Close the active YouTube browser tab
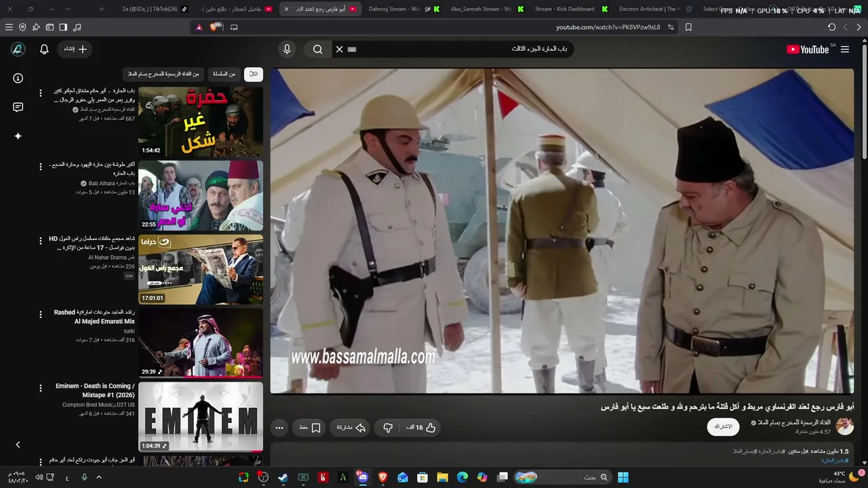Image resolution: width=868 pixels, height=488 pixels. pos(286,9)
